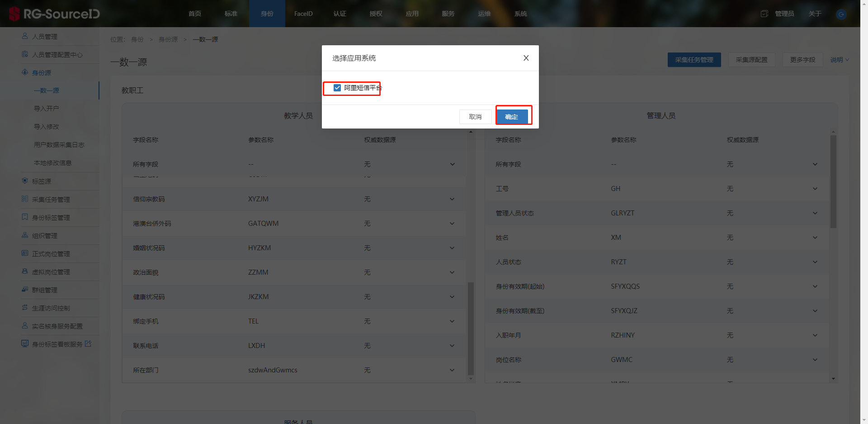Open the 应用 top menu
Screen dimensions: 868x424
(412, 14)
